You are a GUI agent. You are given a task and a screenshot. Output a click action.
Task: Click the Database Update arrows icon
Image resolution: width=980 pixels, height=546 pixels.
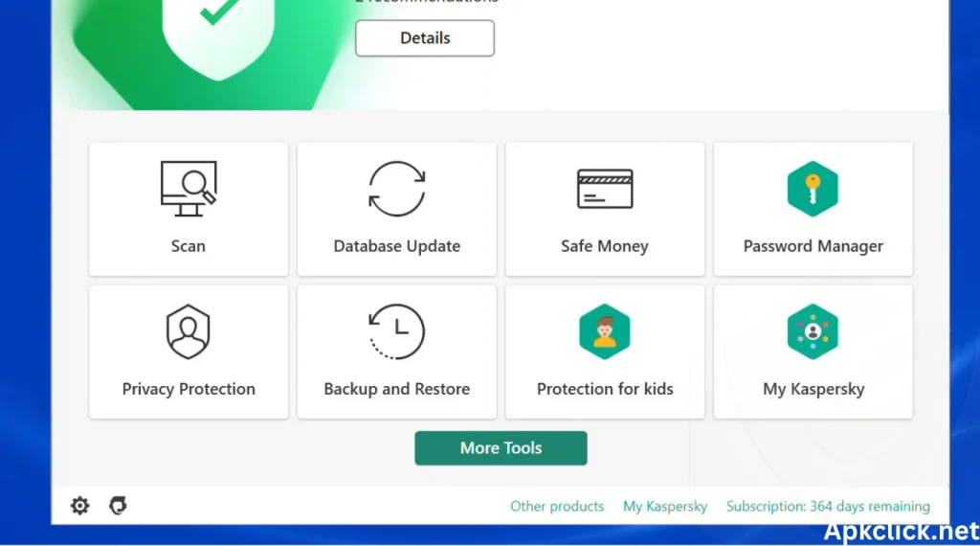coord(397,189)
